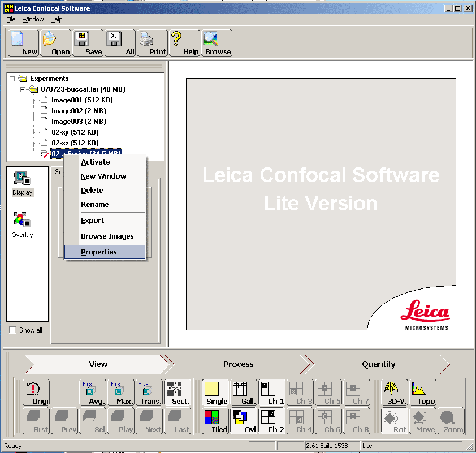Viewport: 476px width, 453px height.
Task: Click the Trans. projection button
Action: point(149,392)
